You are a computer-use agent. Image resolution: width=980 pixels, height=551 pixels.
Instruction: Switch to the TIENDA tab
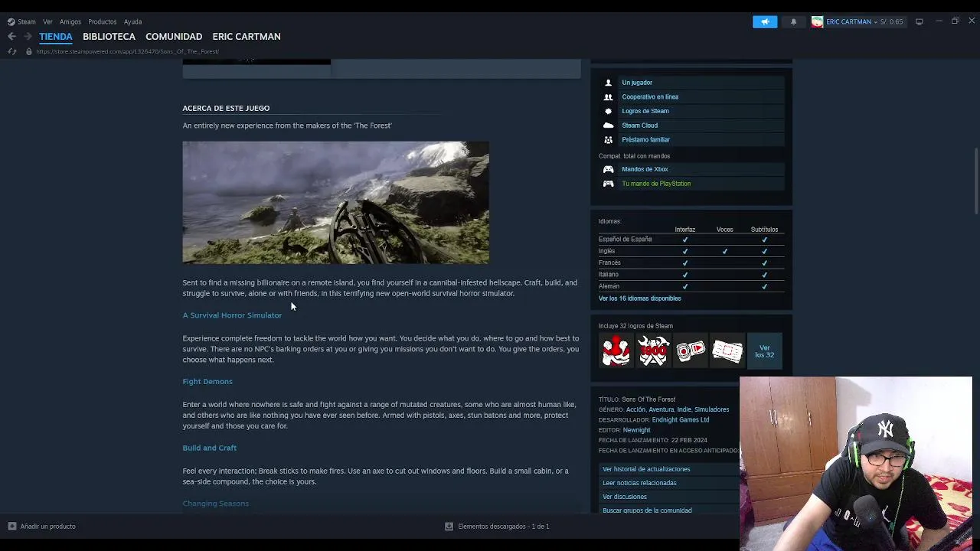click(x=56, y=36)
